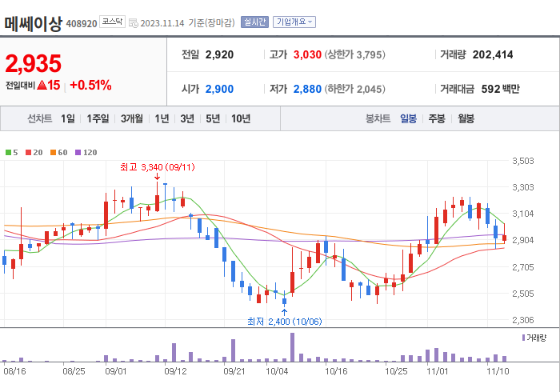Select the 1일 line chart tab

(x=68, y=118)
